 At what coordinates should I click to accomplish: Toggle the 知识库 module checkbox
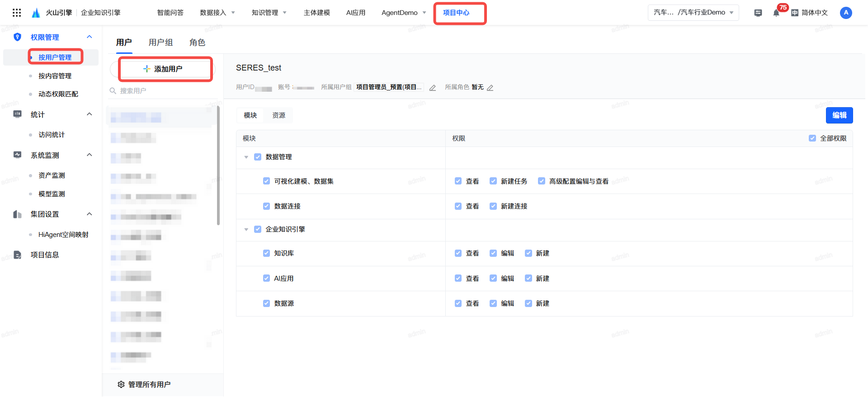point(266,253)
